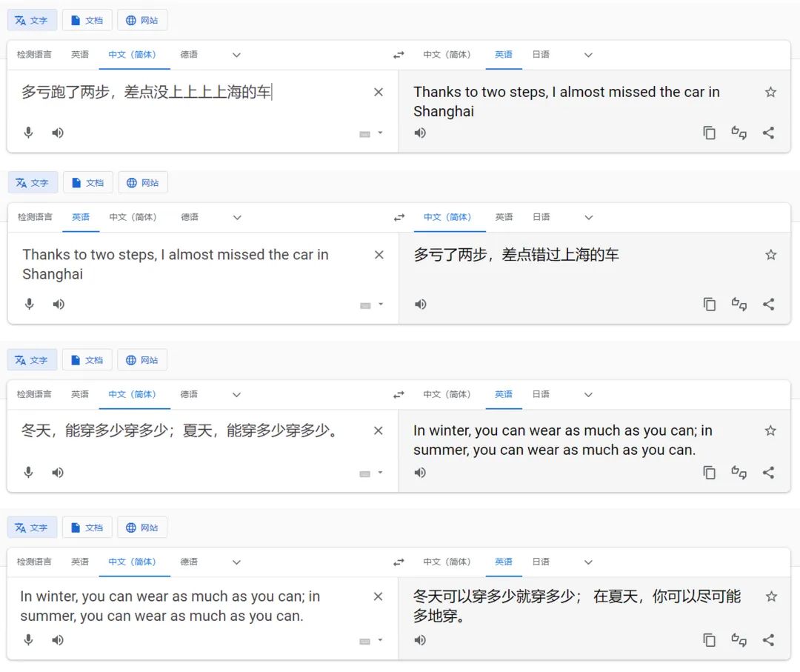Open the target language list chevron
The width and height of the screenshot is (800, 672).
(587, 54)
